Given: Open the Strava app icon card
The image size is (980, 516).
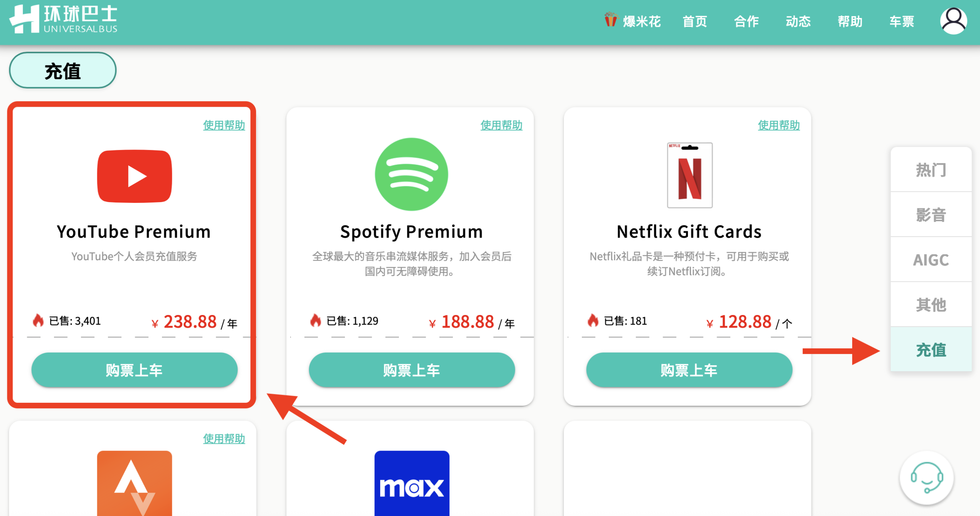Looking at the screenshot, I should [134, 483].
